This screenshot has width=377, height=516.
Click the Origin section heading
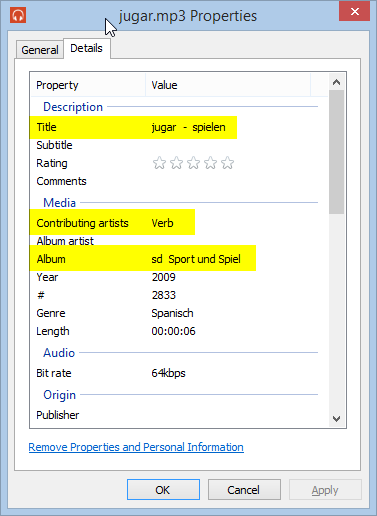point(59,395)
